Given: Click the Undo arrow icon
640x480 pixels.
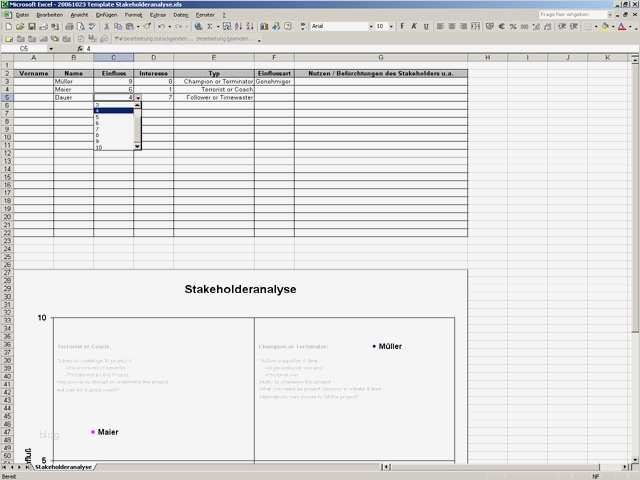Looking at the screenshot, I should (161, 27).
